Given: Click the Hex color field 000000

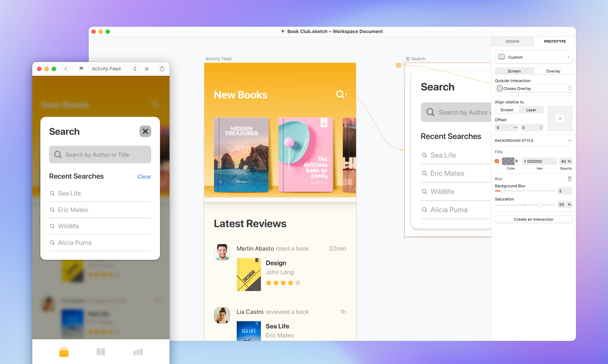Looking at the screenshot, I should click(540, 161).
